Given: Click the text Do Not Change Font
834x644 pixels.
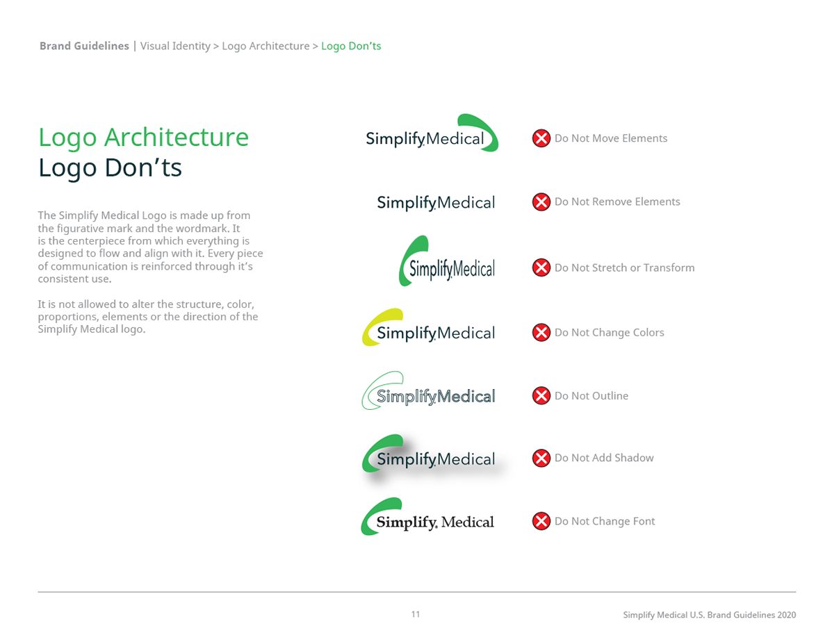Looking at the screenshot, I should [x=605, y=521].
